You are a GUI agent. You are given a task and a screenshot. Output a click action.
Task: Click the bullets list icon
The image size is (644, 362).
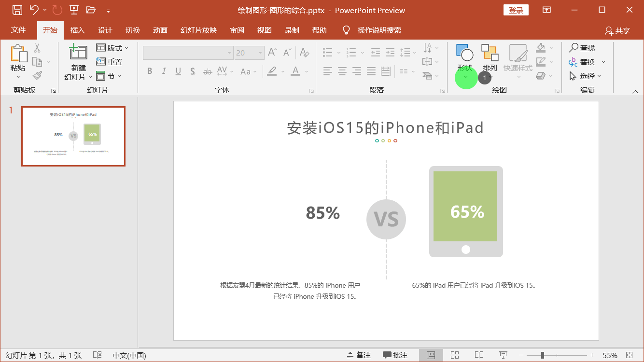328,52
